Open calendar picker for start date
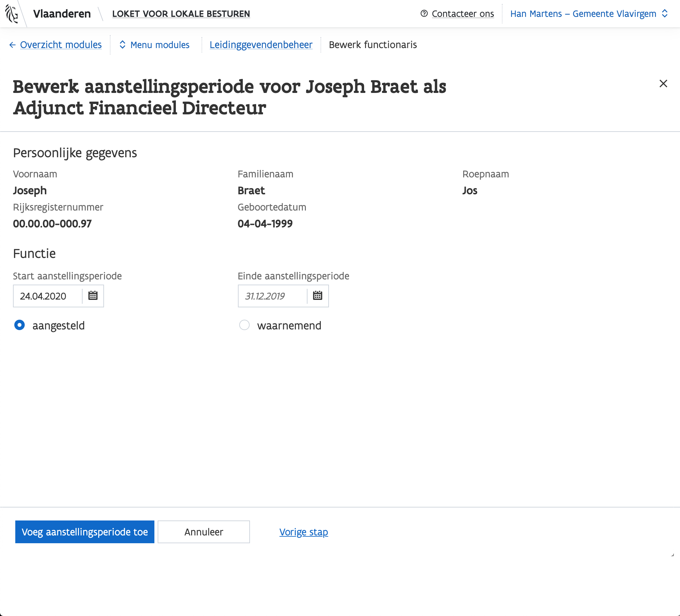 click(93, 296)
